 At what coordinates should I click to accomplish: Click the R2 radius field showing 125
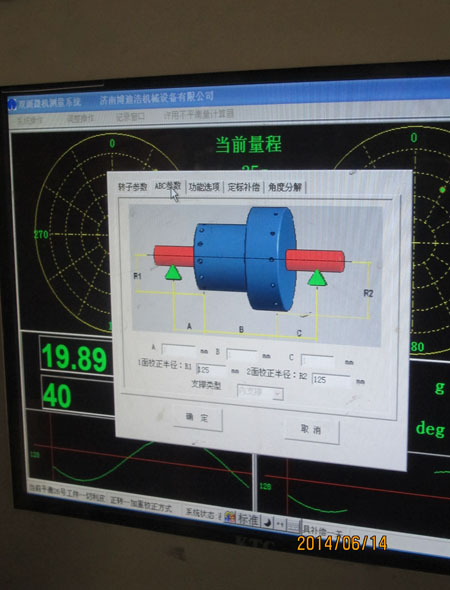pos(331,380)
